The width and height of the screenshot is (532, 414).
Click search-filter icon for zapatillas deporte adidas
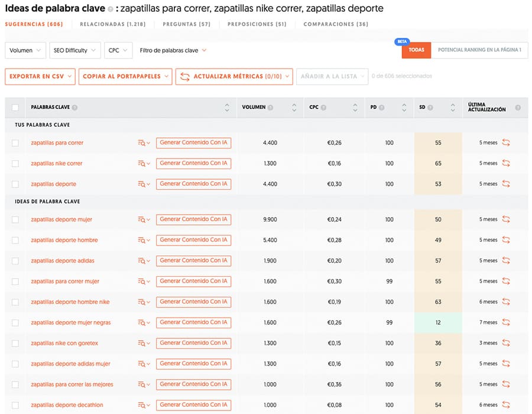coord(144,261)
